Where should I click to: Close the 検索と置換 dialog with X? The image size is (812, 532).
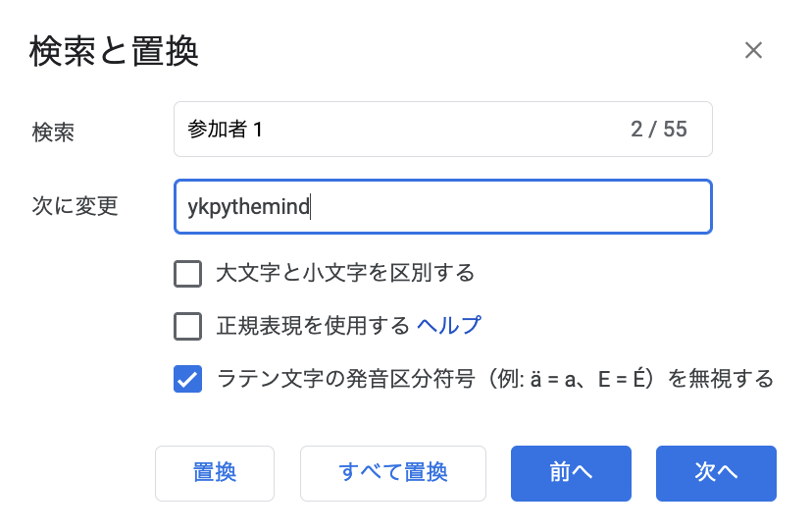pyautogui.click(x=753, y=50)
